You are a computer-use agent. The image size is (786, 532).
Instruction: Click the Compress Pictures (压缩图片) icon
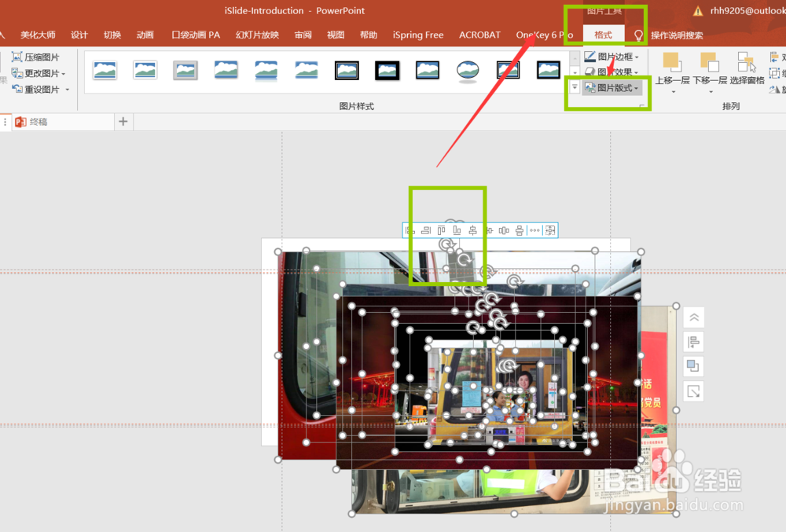[x=17, y=57]
